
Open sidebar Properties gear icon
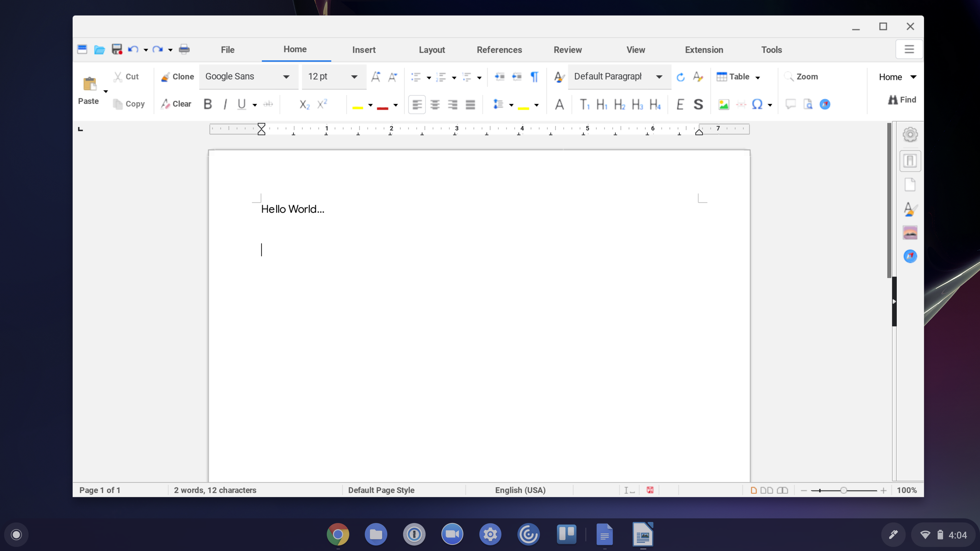910,135
